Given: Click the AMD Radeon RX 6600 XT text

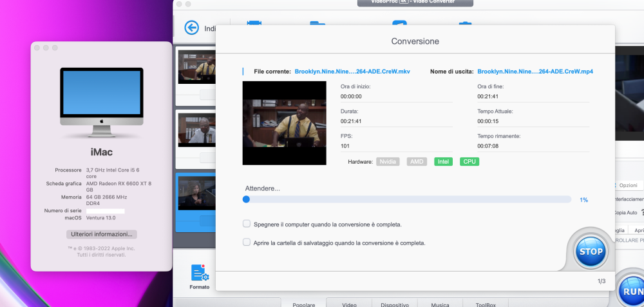Looking at the screenshot, I should [118, 187].
